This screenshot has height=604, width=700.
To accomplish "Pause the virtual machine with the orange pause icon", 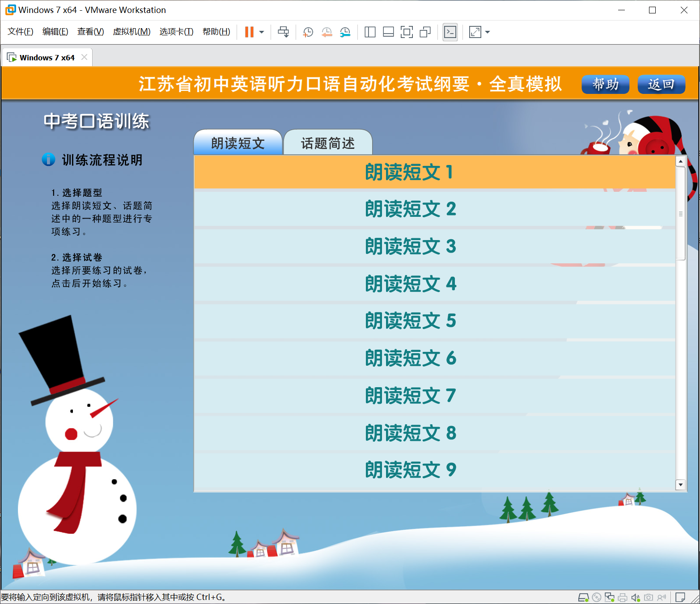I will pyautogui.click(x=249, y=32).
